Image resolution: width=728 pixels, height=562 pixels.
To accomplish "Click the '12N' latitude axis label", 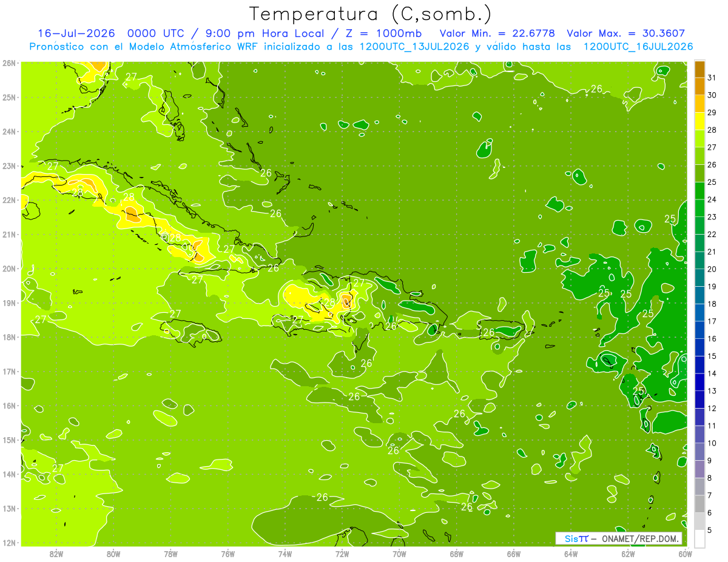I will [9, 543].
